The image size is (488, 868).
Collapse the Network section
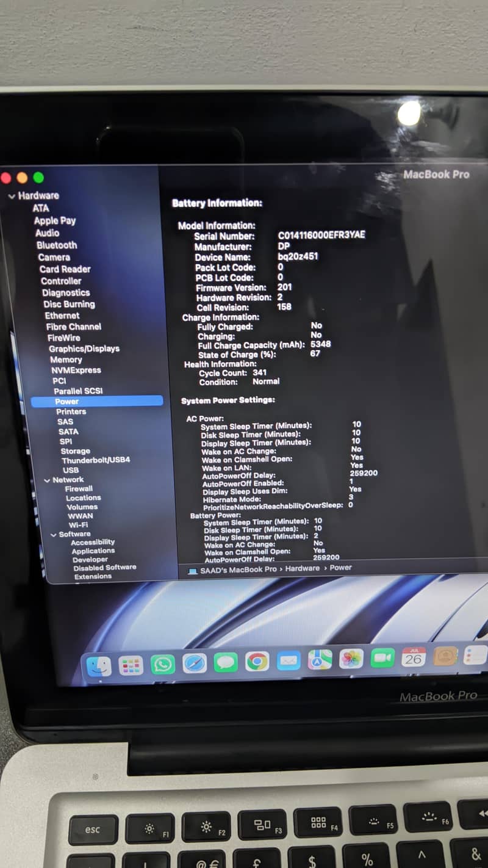pyautogui.click(x=47, y=481)
